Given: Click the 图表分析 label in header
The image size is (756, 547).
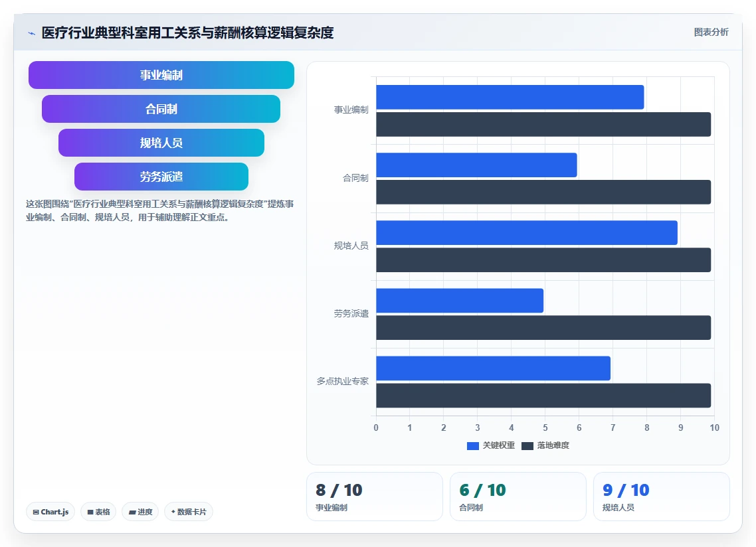Looking at the screenshot, I should tap(711, 33).
